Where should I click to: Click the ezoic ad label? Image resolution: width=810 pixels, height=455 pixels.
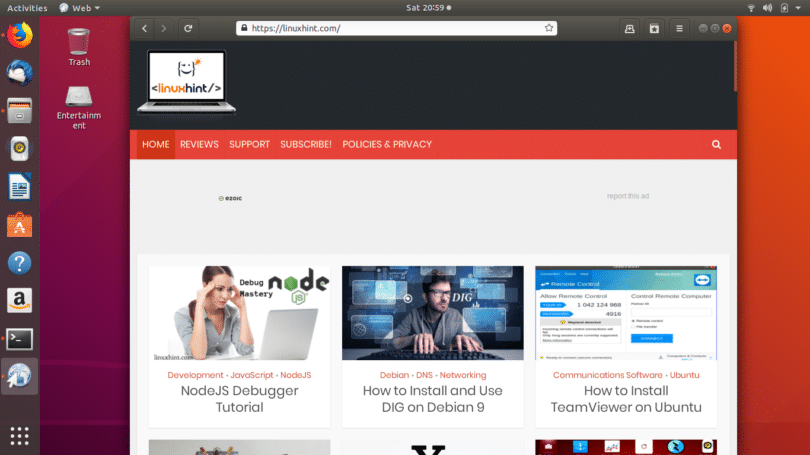point(230,198)
